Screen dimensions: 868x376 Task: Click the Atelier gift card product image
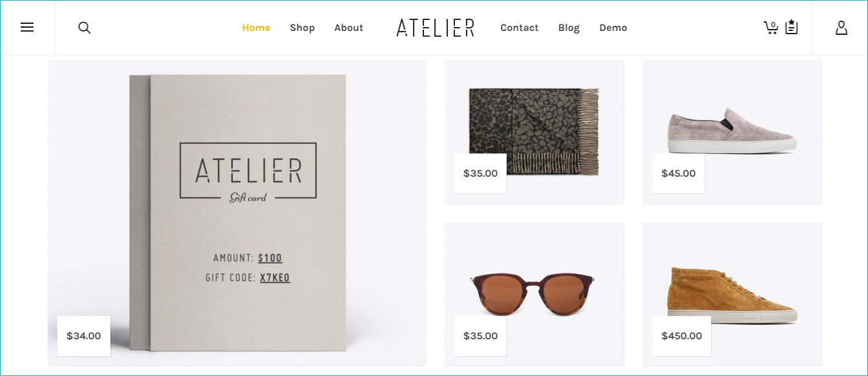point(237,213)
